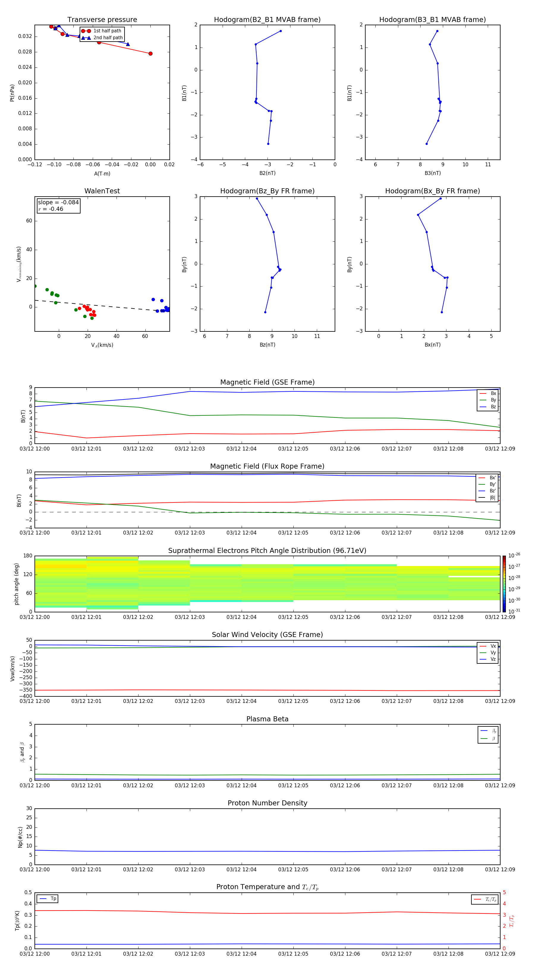Screen dimensions: 535x980
Task: Click the pitch angle color bar scale
Action: [x=504, y=584]
